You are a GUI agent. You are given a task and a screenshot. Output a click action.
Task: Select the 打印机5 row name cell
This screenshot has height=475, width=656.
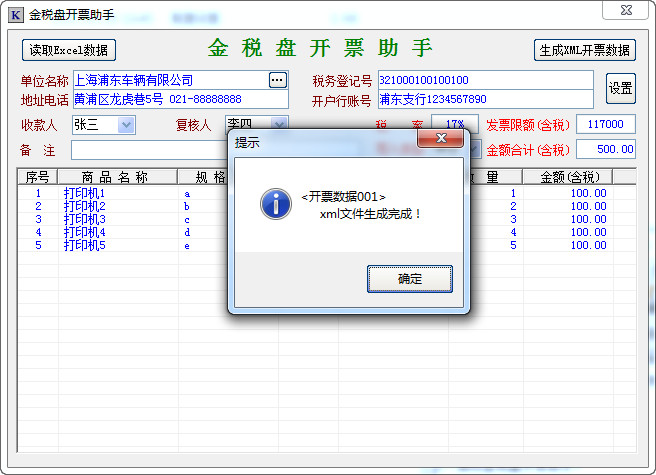tap(84, 245)
